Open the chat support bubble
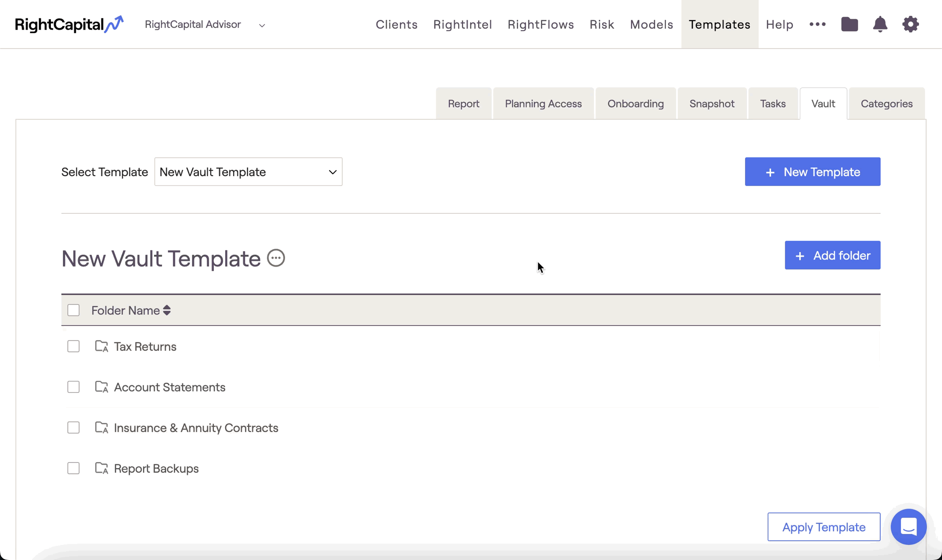Image resolution: width=942 pixels, height=560 pixels. click(909, 527)
